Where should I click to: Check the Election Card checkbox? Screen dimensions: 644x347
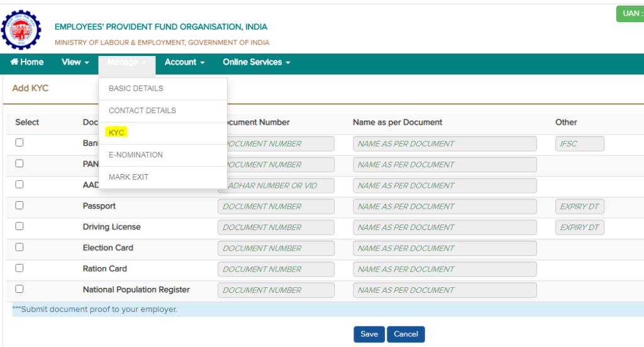19,247
